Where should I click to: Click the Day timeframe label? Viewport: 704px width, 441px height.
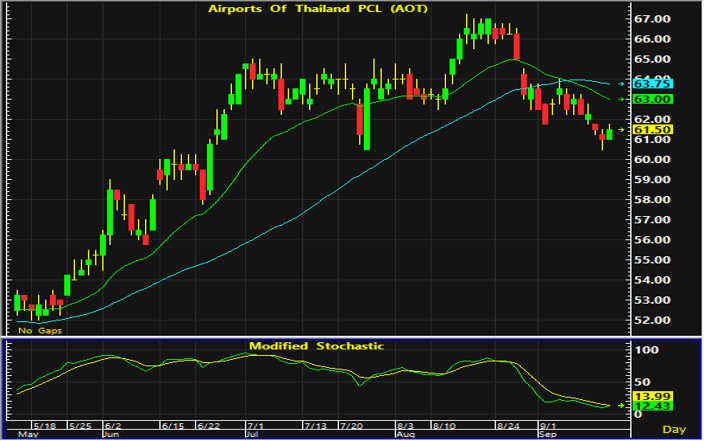pyautogui.click(x=674, y=430)
